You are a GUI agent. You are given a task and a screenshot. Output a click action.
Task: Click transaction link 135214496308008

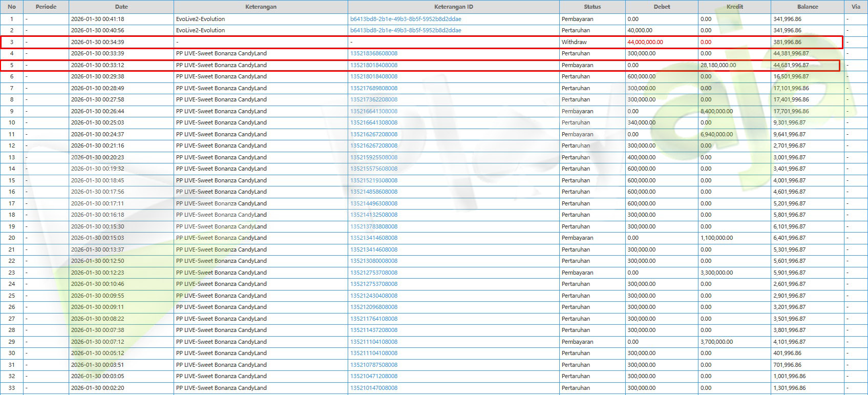(x=373, y=203)
